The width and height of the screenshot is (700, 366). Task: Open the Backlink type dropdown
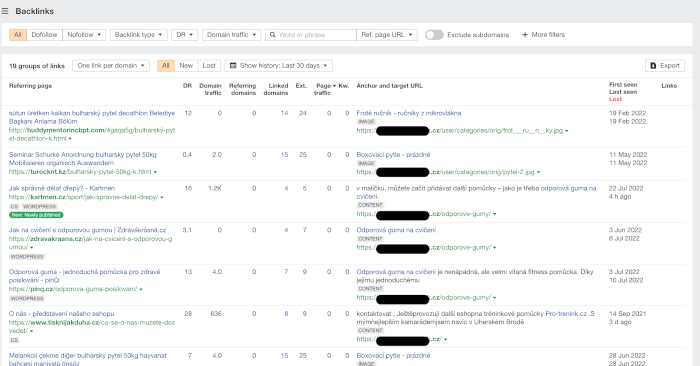pos(138,35)
